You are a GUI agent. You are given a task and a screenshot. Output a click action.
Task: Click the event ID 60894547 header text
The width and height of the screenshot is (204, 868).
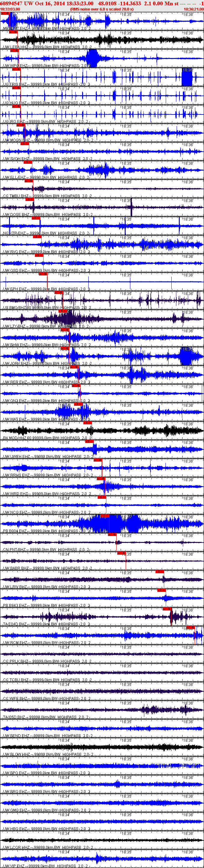tap(12, 3)
